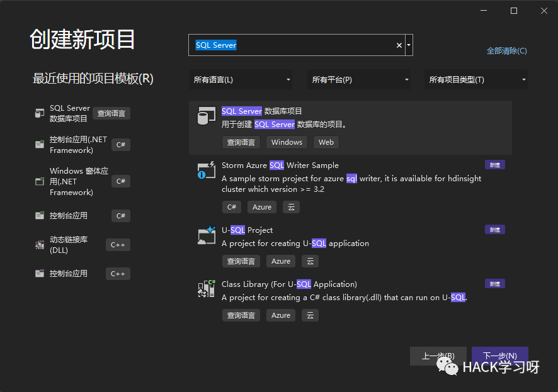558x392 pixels.
Task: Click the SQL Server database project template icon
Action: pos(207,116)
